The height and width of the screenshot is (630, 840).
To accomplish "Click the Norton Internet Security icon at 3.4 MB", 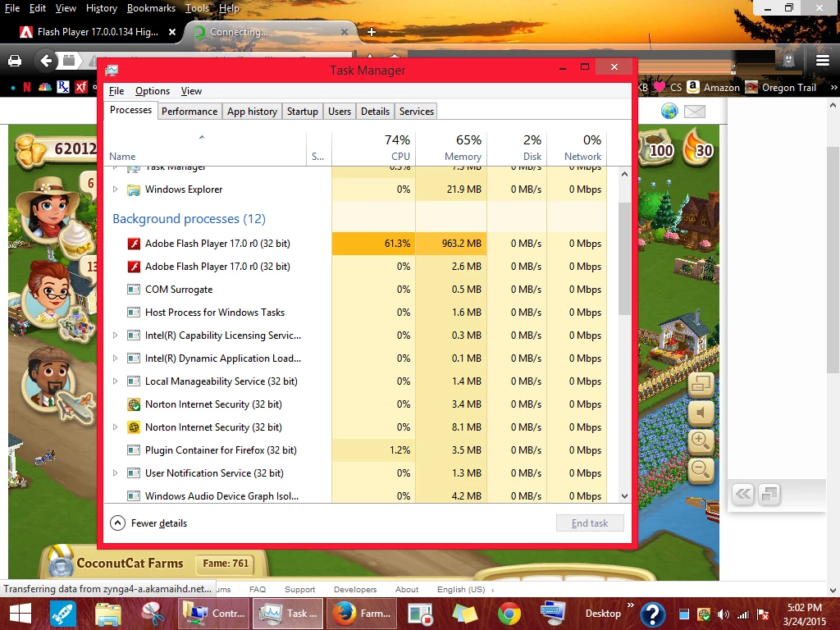I will pyautogui.click(x=134, y=404).
